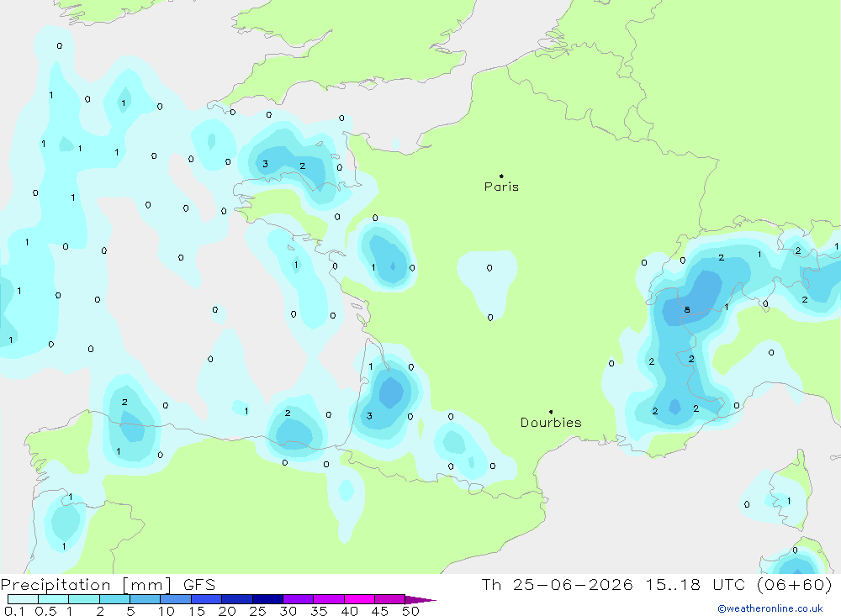Screen dimensions: 841x616
Task: Click the 1–2 mm legend color swatch
Action: 83,599
